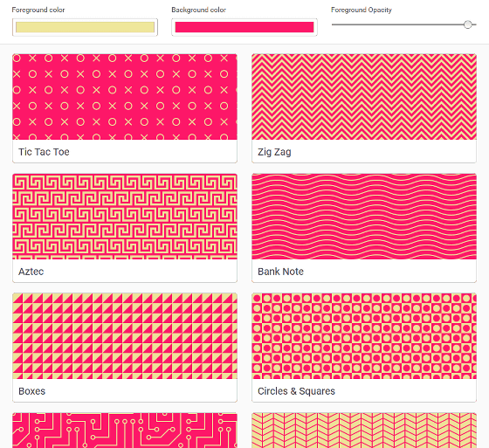Pick the Boxes triangle pattern preview

click(x=125, y=336)
